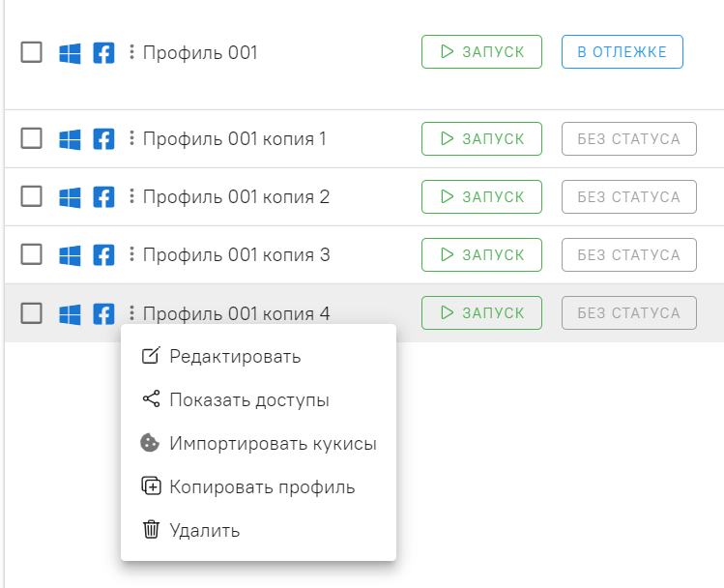
Task: Click the cookie icon beside Импортировать кукисы
Action: (150, 443)
